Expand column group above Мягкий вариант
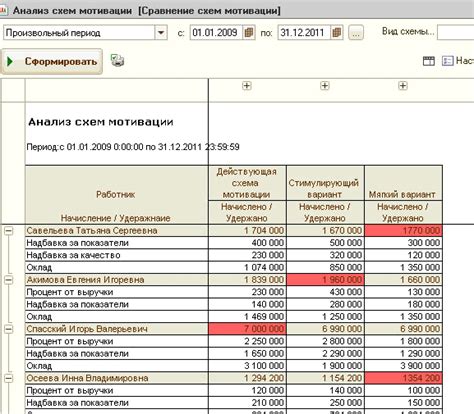Screen dimensions: 474x414 pos(403,86)
